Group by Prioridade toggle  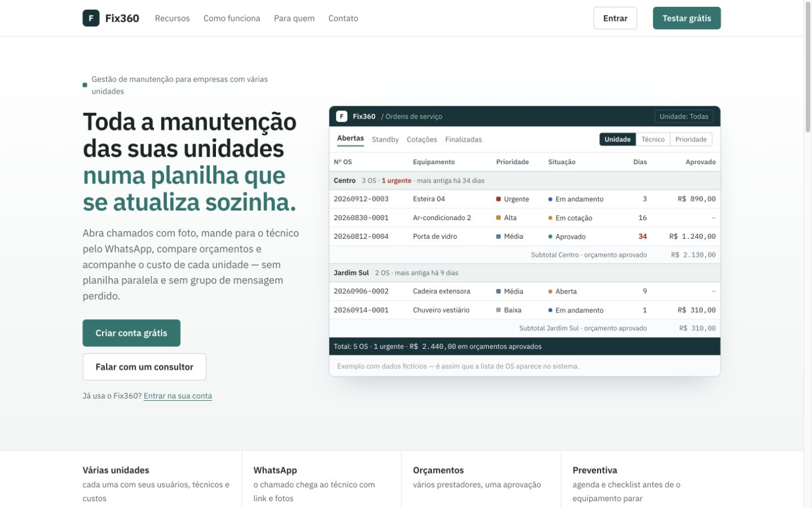pos(691,139)
